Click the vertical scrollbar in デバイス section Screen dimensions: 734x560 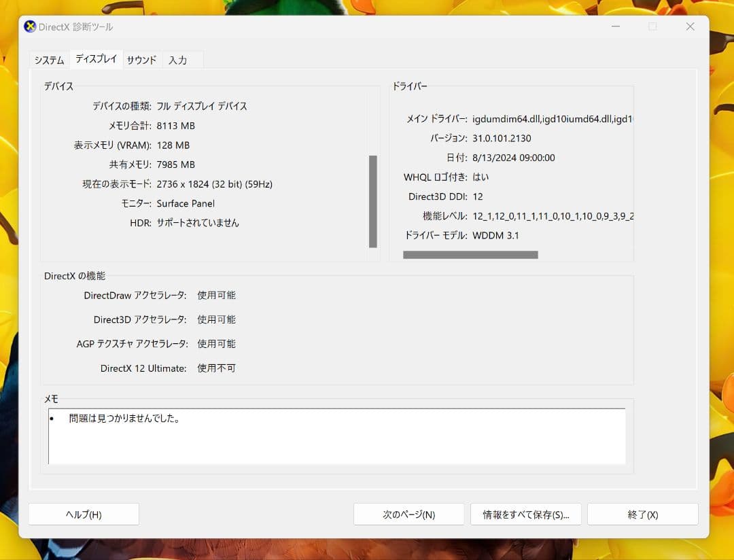pyautogui.click(x=373, y=200)
